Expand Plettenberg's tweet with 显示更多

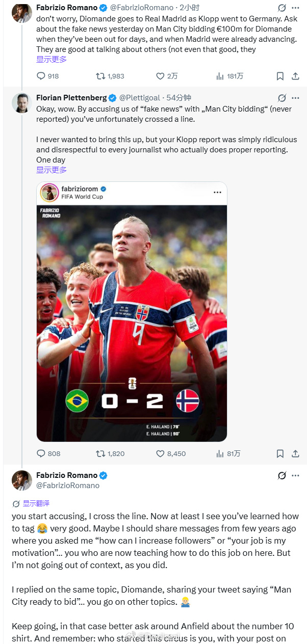(x=52, y=170)
